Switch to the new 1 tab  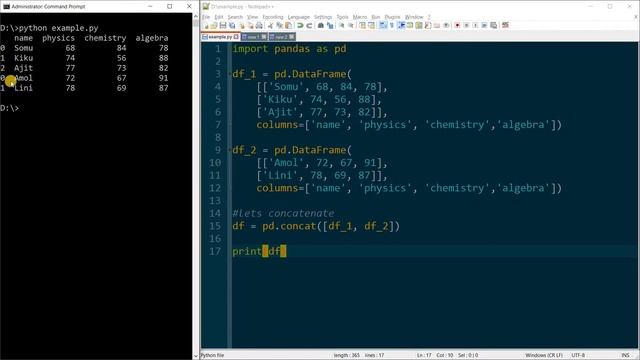[x=254, y=37]
